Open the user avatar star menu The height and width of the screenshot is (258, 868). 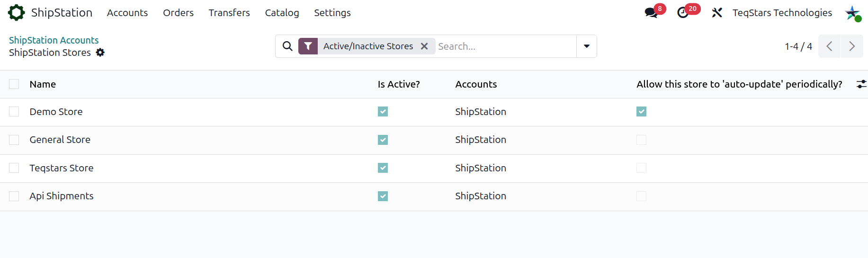click(853, 13)
